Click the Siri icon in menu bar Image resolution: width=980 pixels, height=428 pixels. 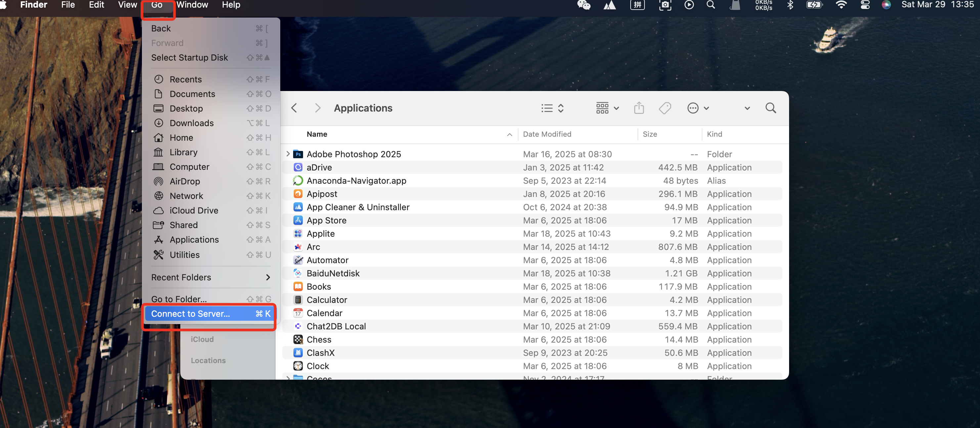(x=886, y=5)
